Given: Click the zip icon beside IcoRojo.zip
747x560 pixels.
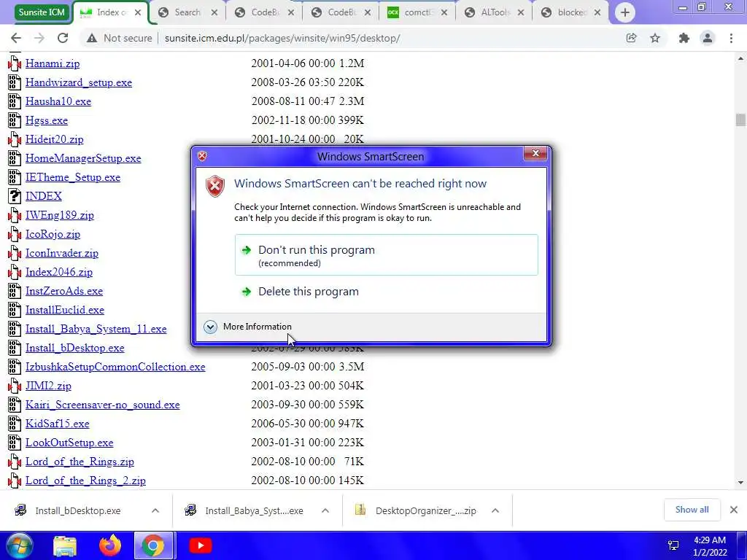Looking at the screenshot, I should coord(15,234).
